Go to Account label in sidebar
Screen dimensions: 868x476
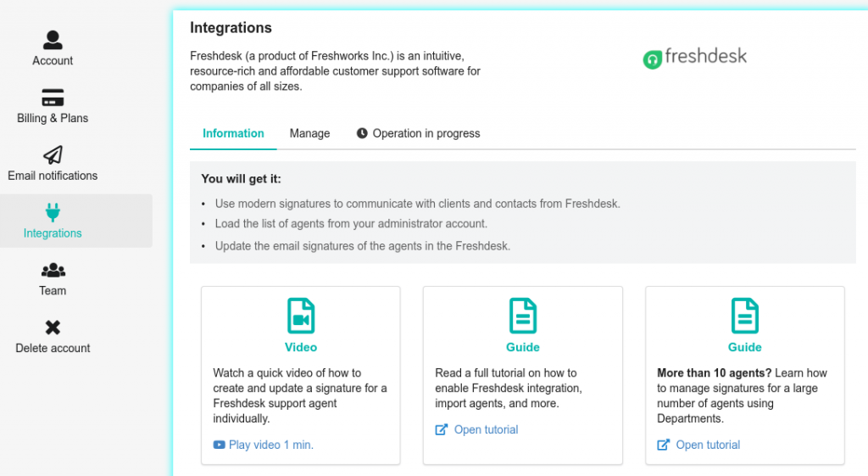tap(53, 60)
